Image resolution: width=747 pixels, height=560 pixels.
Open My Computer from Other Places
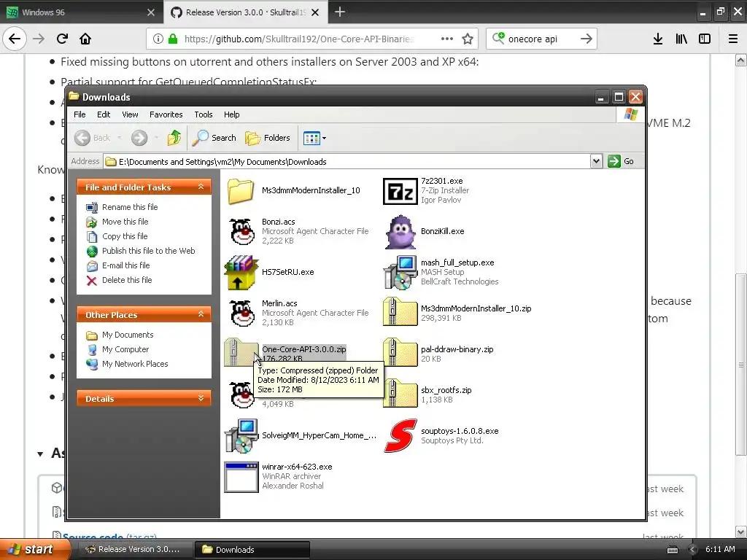[x=125, y=349]
